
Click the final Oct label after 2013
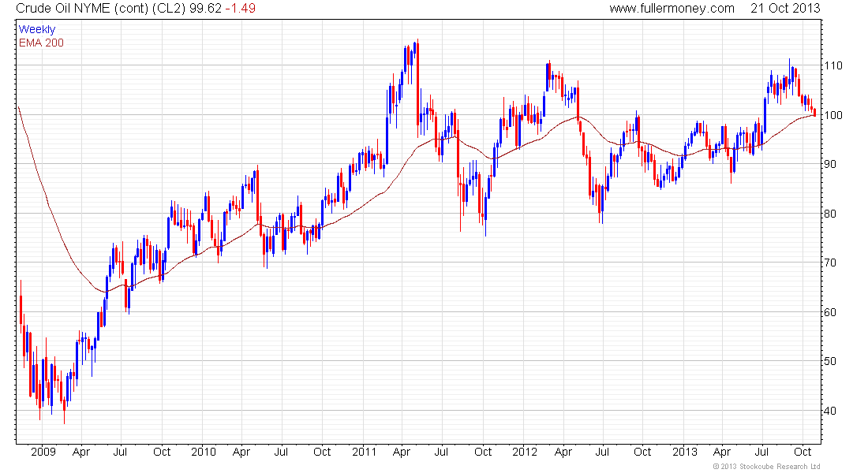803,452
